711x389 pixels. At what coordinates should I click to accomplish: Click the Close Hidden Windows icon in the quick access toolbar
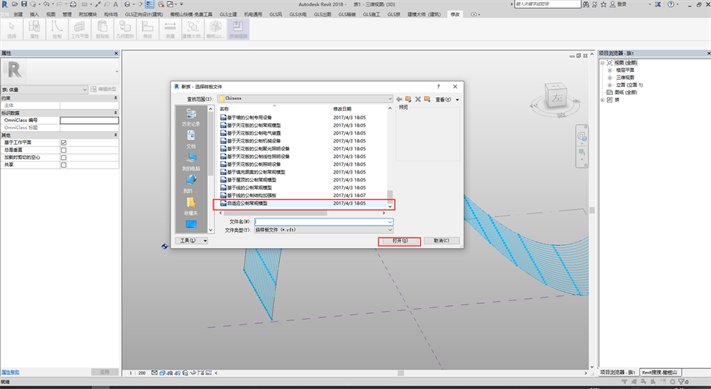161,4
